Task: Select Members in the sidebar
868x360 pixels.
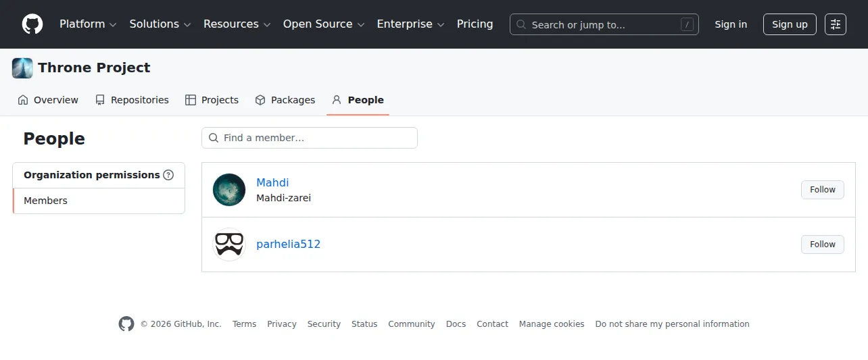Action: click(x=99, y=201)
